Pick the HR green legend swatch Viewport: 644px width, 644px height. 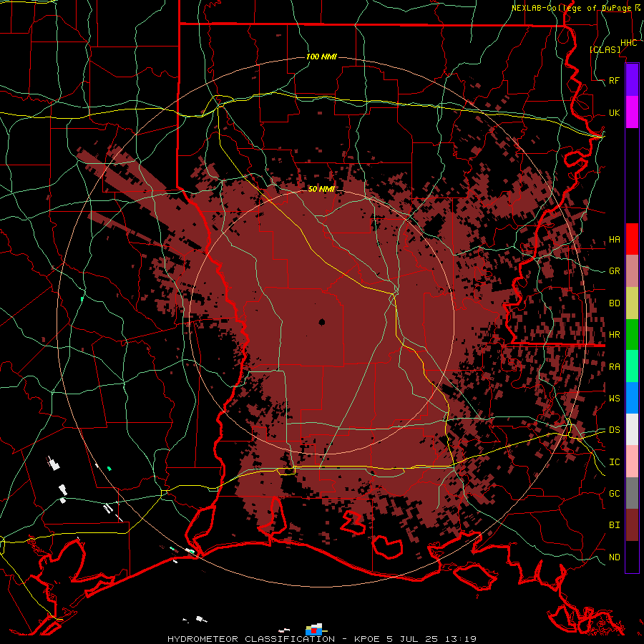click(632, 334)
